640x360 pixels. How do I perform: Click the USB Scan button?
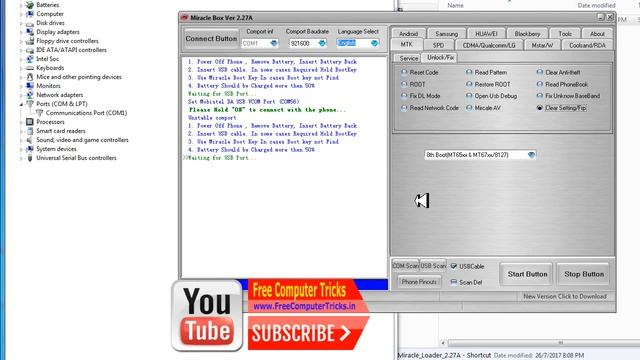[x=433, y=266]
